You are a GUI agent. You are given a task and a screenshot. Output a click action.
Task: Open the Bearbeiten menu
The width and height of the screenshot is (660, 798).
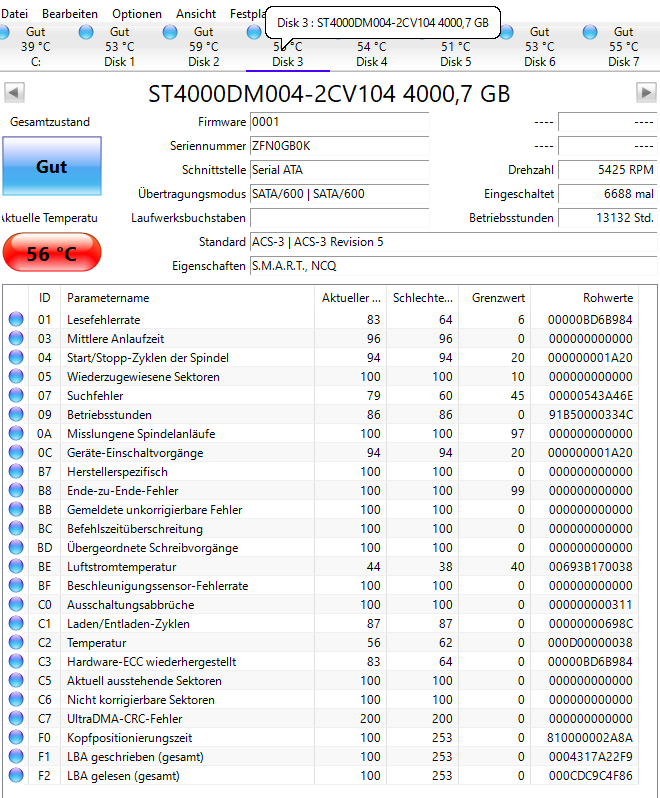[x=69, y=14]
